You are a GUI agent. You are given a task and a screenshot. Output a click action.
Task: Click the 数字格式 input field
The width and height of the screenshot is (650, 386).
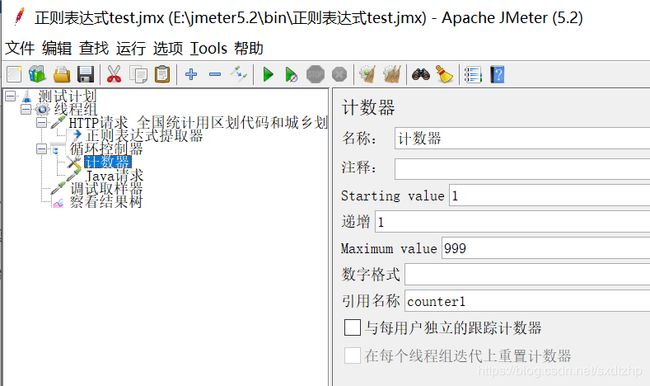pyautogui.click(x=527, y=274)
